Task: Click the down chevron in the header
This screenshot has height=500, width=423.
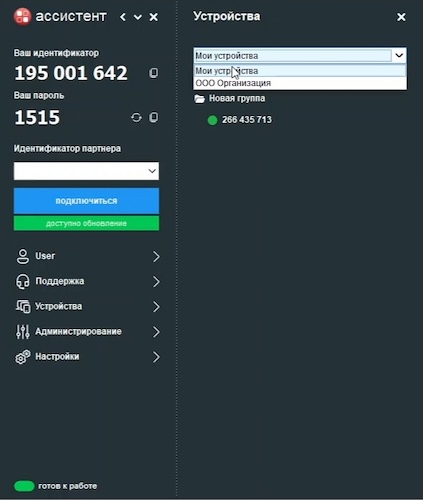Action: tap(138, 17)
